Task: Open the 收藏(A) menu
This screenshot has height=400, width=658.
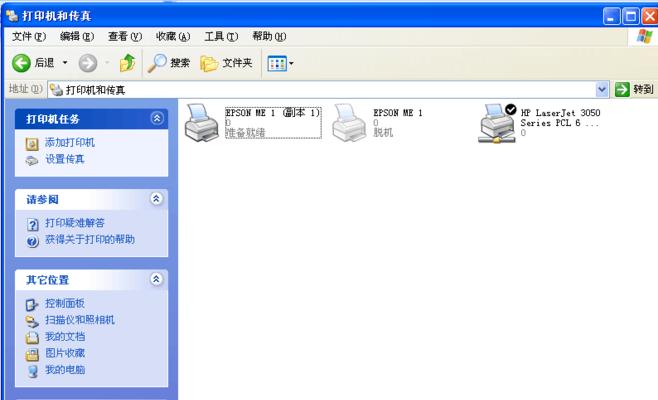Action: pos(173,37)
